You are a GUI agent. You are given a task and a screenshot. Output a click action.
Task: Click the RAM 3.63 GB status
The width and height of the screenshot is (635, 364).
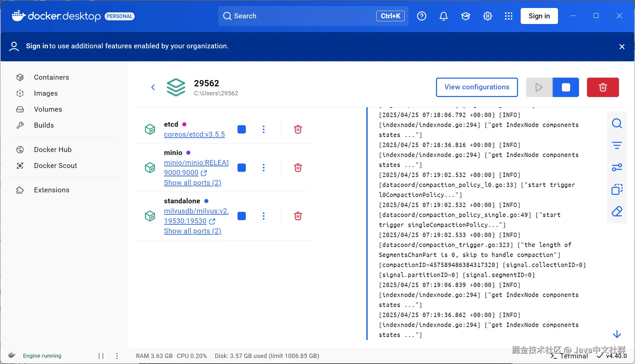(154, 356)
